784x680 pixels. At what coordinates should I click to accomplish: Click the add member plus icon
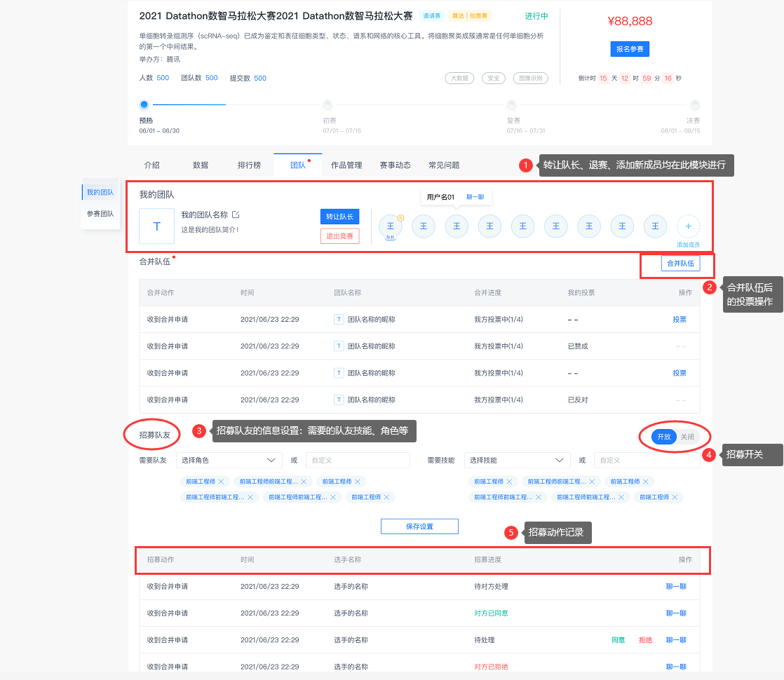[x=688, y=226]
